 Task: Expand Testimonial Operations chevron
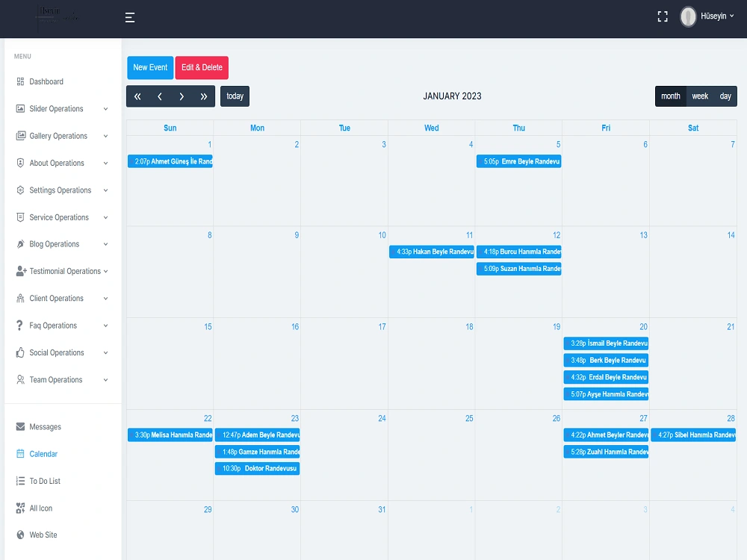coord(105,272)
